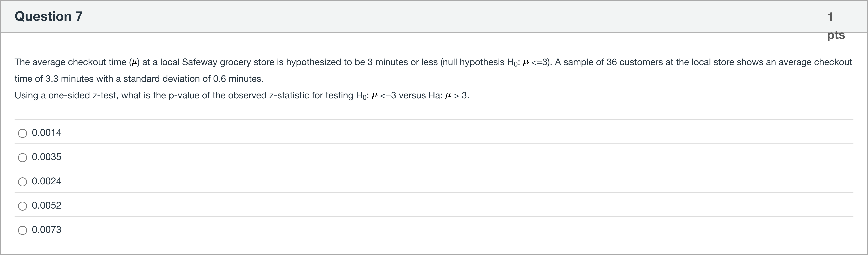Mark the 0.0024 option's radio circle
The height and width of the screenshot is (255, 868).
pyautogui.click(x=23, y=182)
